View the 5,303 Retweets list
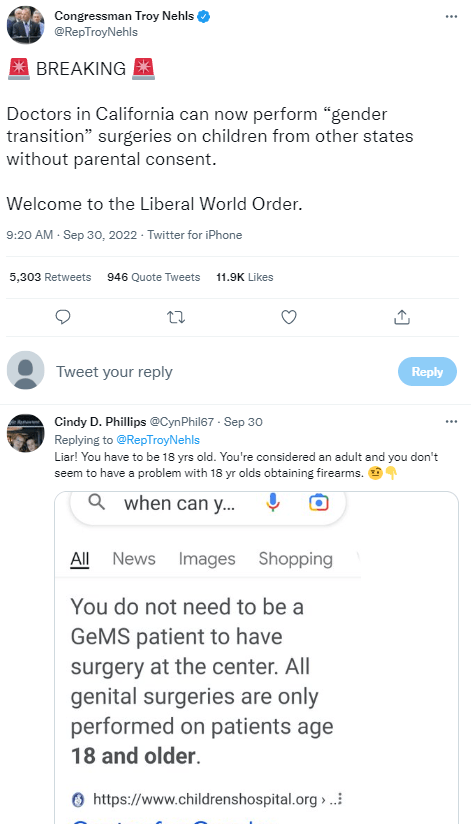Screen dimensions: 471x824 pos(50,277)
